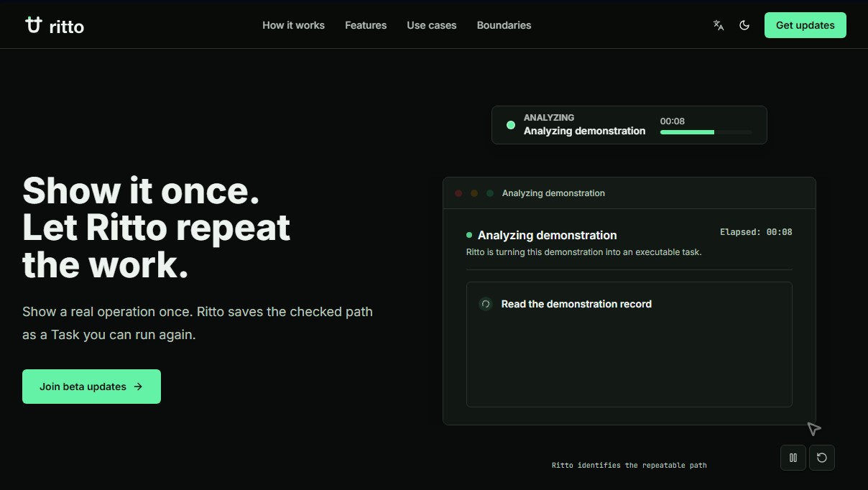The image size is (868, 490).
Task: Click the Show it once headline
Action: pos(156,228)
